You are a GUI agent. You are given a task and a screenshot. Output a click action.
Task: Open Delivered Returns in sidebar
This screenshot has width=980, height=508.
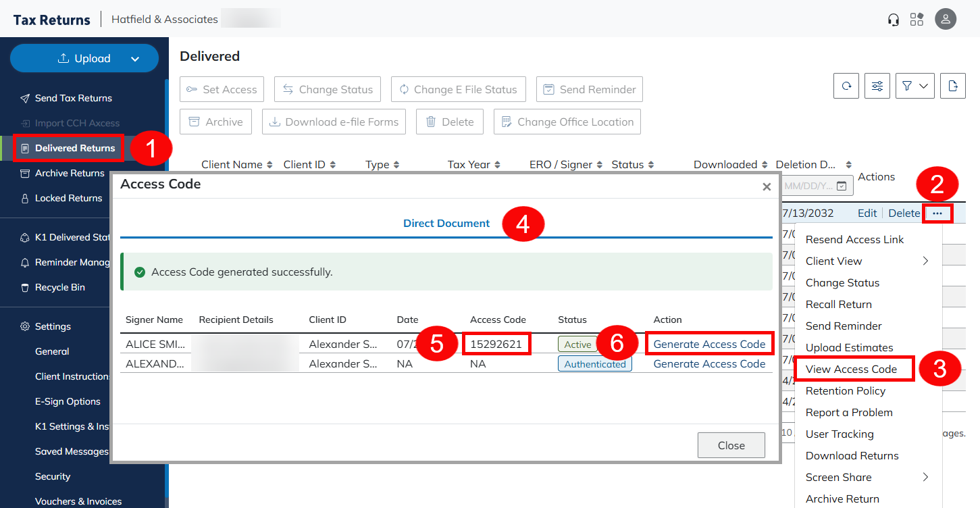pos(74,148)
